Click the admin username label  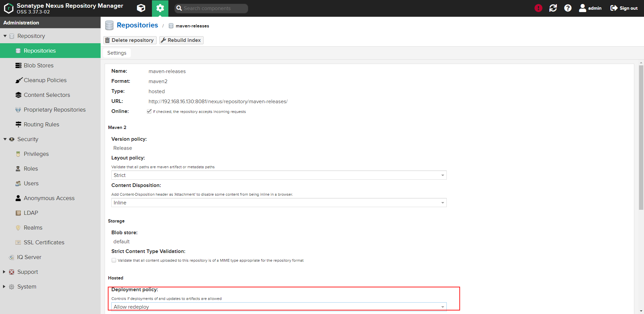coord(595,8)
